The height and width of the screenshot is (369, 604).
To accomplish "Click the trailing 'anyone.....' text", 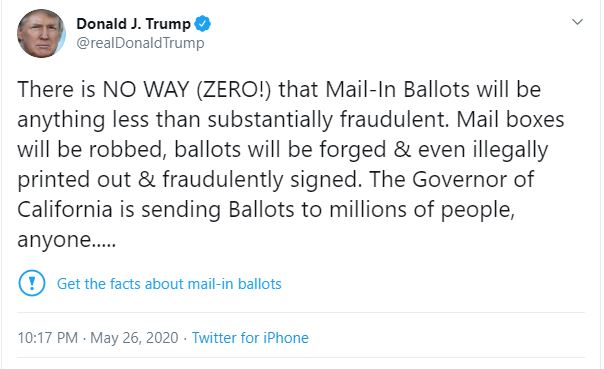I will 66,240.
